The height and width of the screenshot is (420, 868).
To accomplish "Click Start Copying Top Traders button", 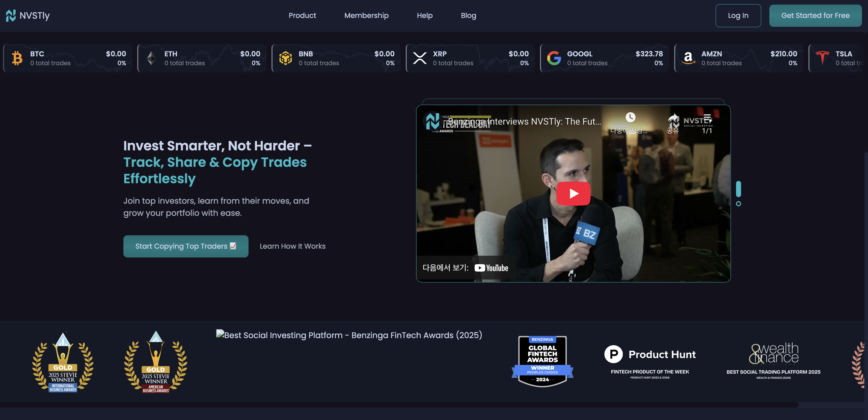I will pyautogui.click(x=186, y=246).
